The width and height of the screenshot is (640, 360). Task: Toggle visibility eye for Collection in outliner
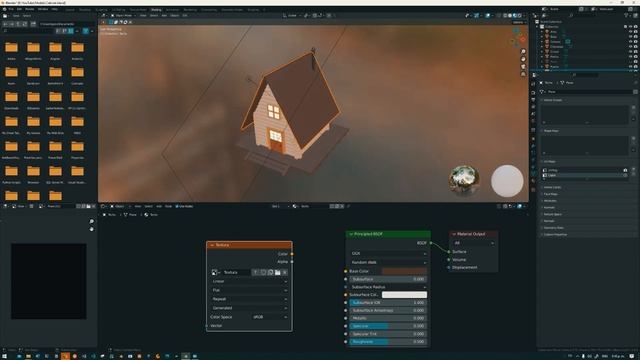(x=630, y=27)
